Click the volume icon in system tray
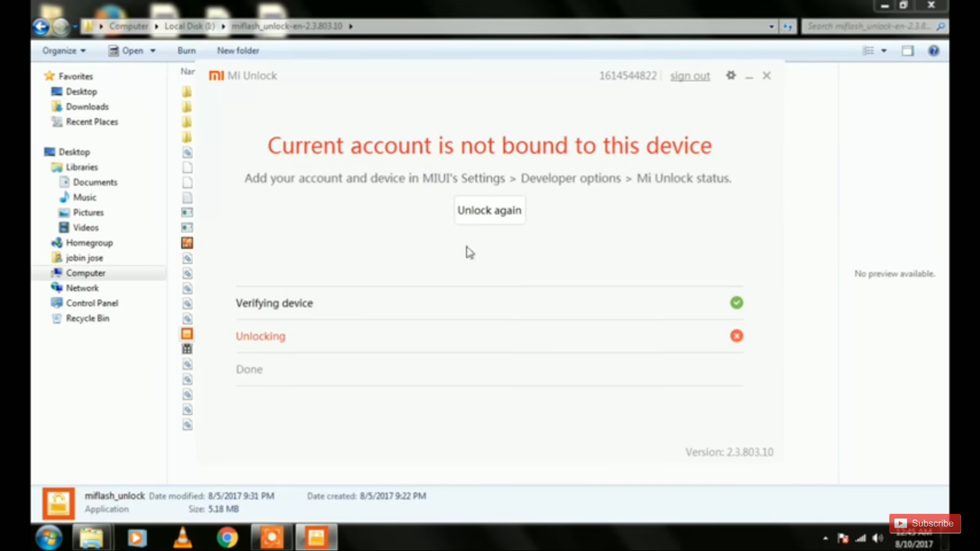 (878, 538)
